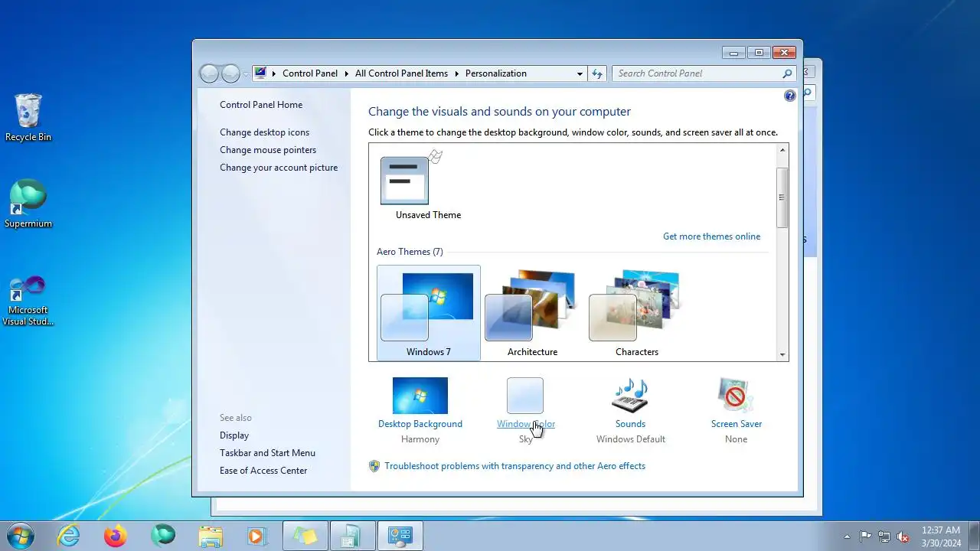Click the Control Panel icon in address bar
The width and height of the screenshot is (980, 551).
pos(261,73)
